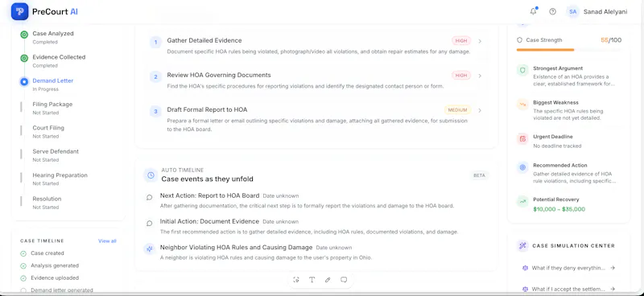Select the pen tool in the bottom toolbar
This screenshot has width=644, height=296.
pos(328,280)
